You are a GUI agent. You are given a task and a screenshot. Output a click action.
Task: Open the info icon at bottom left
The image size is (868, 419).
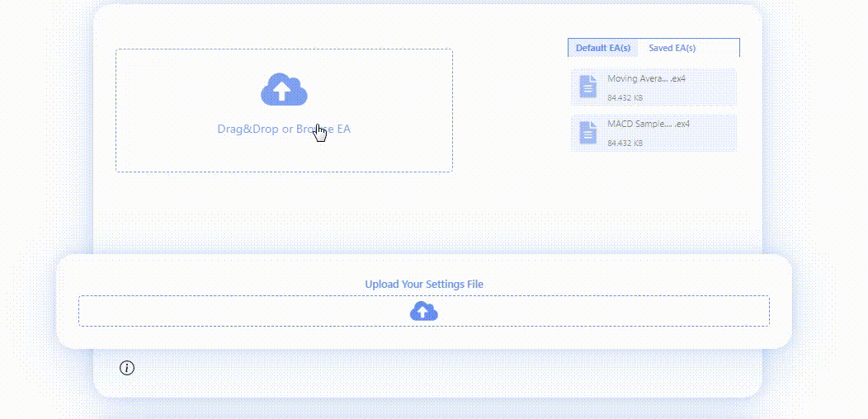pyautogui.click(x=127, y=368)
